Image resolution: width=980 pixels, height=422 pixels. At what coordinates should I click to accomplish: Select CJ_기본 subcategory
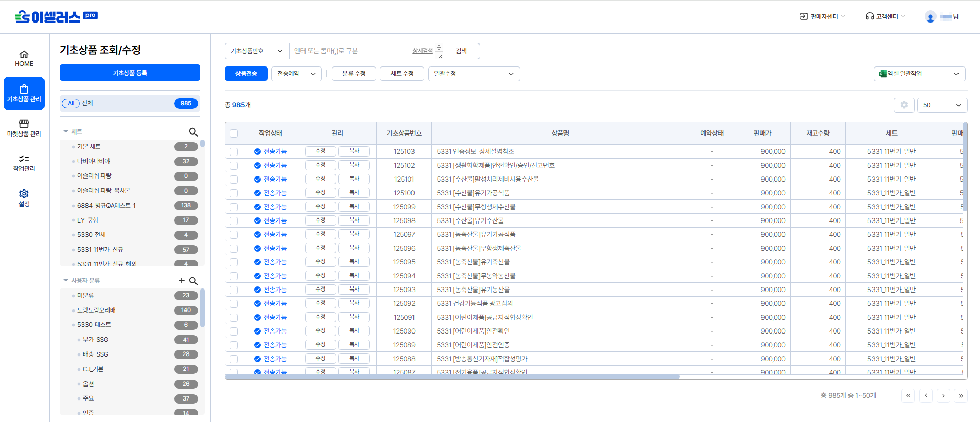point(93,369)
